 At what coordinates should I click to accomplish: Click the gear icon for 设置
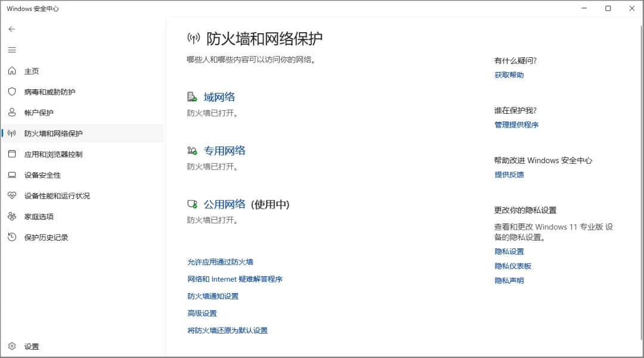12,347
